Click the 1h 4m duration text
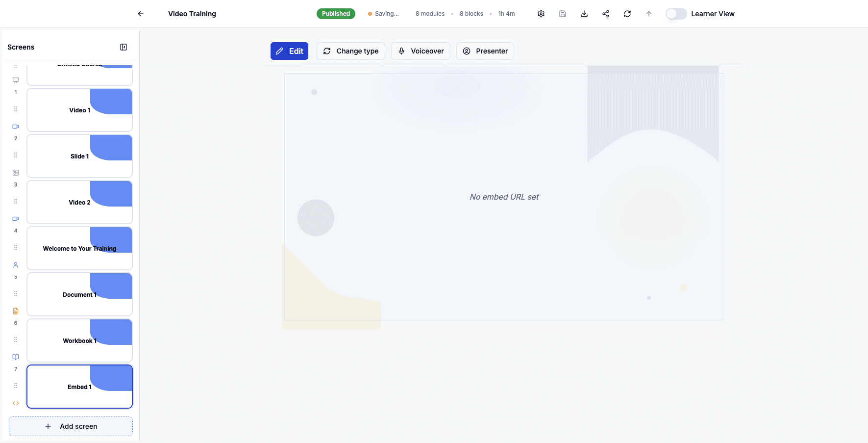This screenshot has height=443, width=868. (x=506, y=14)
